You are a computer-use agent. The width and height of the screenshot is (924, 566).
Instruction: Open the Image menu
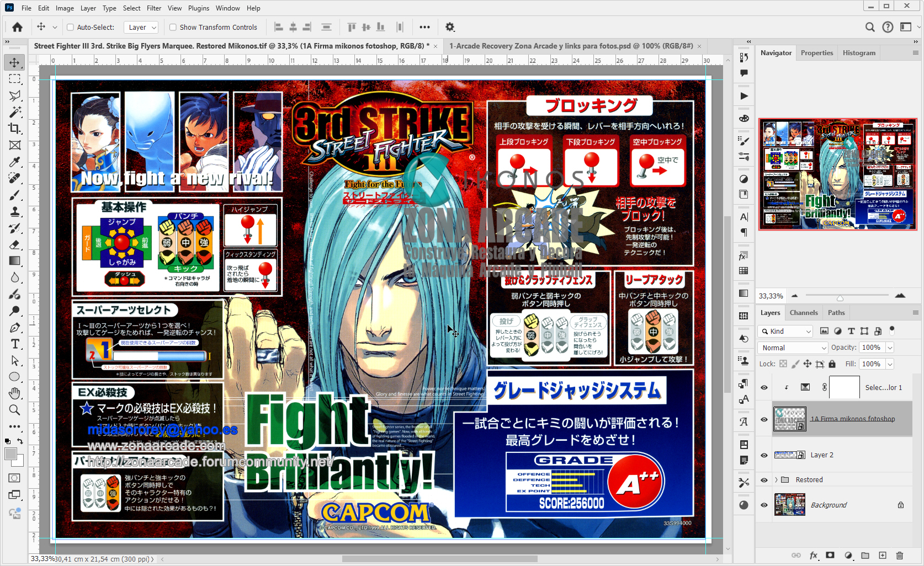click(x=65, y=8)
